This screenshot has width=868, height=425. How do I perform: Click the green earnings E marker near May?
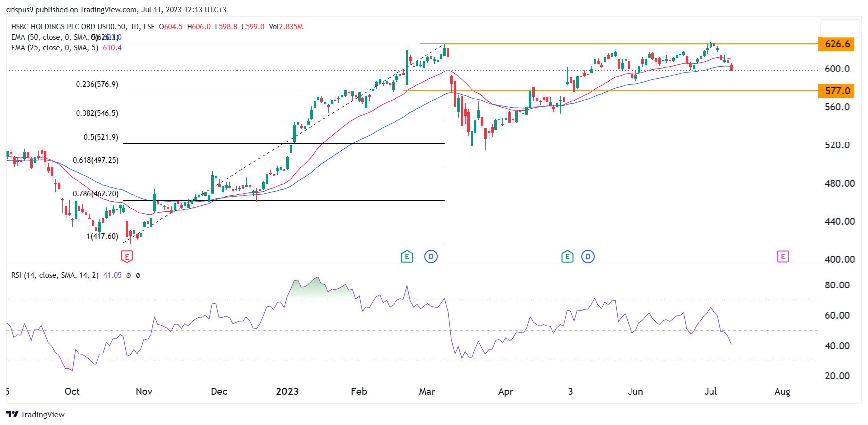click(x=567, y=257)
